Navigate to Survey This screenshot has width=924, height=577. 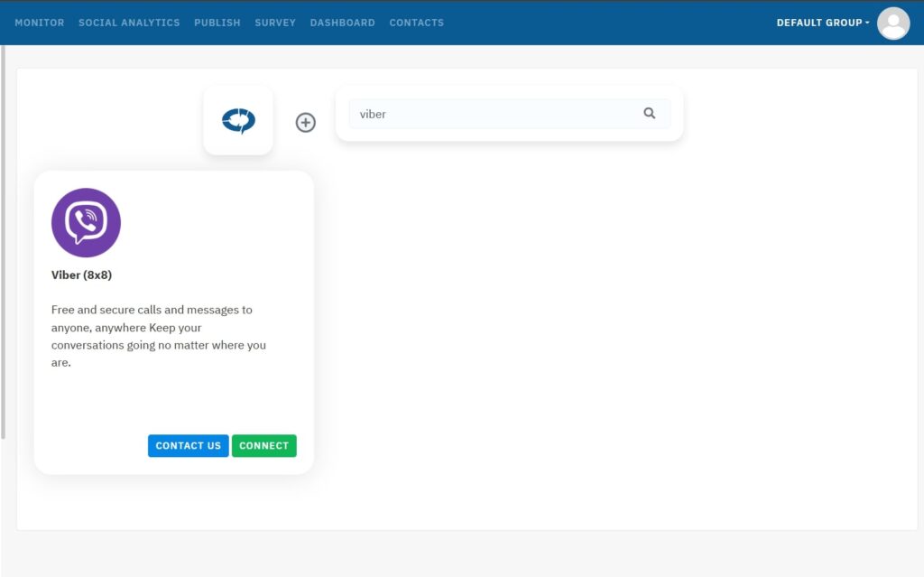click(275, 23)
